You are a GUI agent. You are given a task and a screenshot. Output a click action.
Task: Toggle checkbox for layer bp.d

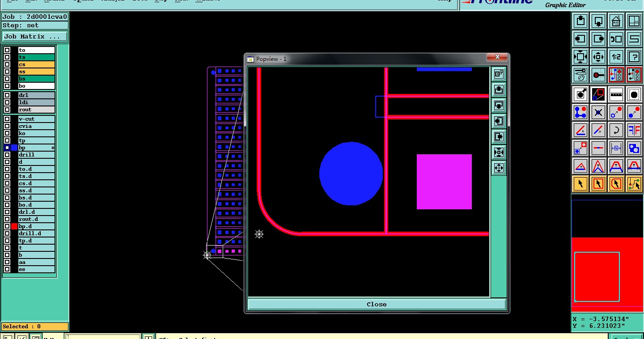[7, 226]
